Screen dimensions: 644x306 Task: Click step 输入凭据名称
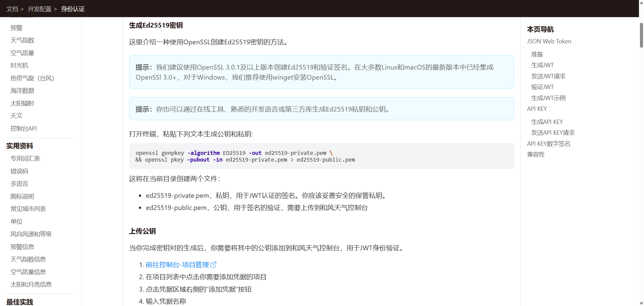tap(166, 301)
